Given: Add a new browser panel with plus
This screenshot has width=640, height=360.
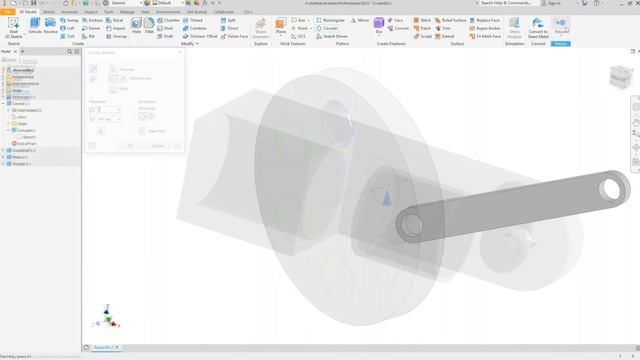Looking at the screenshot, I should [22, 51].
